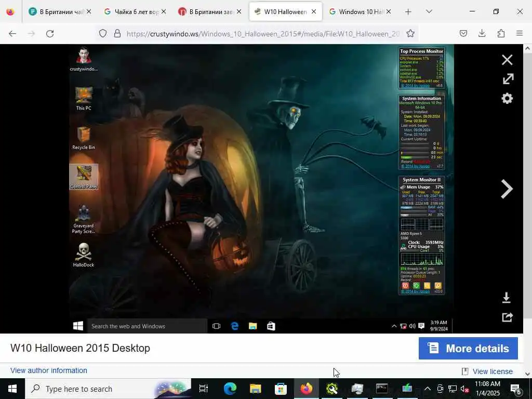
Task: Click the Firefox taskbar icon
Action: [306, 389]
